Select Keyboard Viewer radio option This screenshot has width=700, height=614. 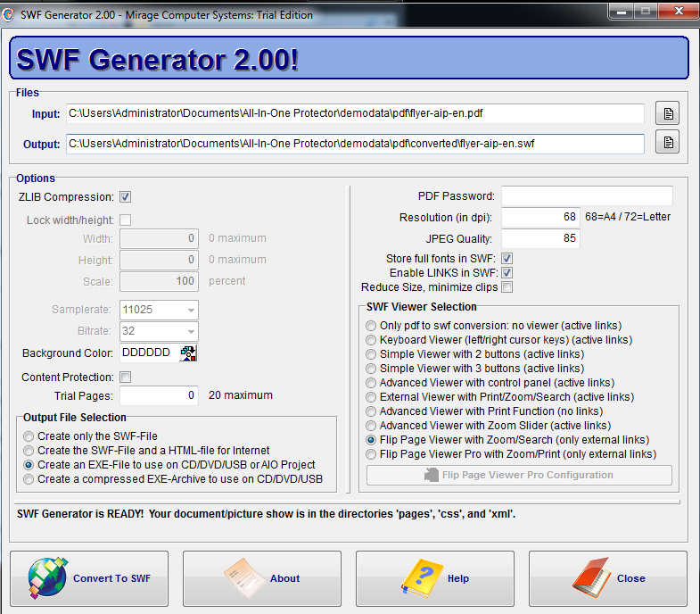coord(371,340)
